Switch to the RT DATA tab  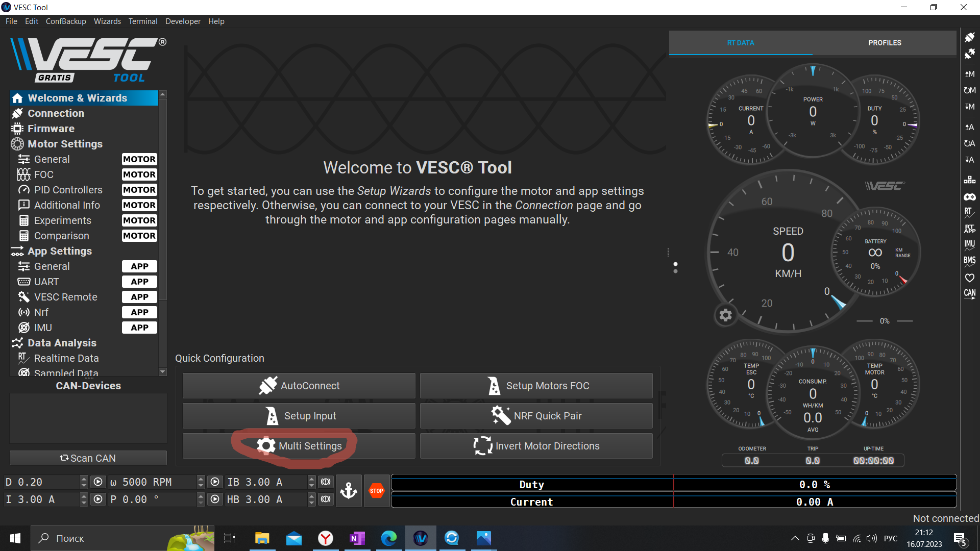click(741, 43)
